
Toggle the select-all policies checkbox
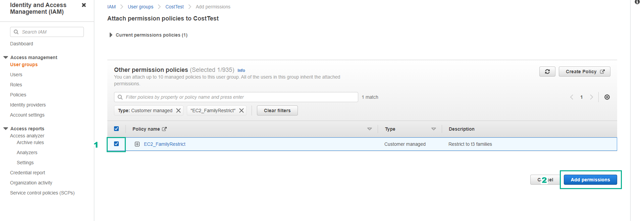click(116, 129)
